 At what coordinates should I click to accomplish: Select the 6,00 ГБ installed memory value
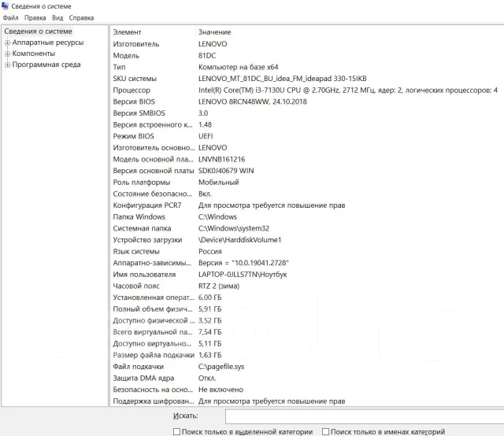pyautogui.click(x=210, y=297)
